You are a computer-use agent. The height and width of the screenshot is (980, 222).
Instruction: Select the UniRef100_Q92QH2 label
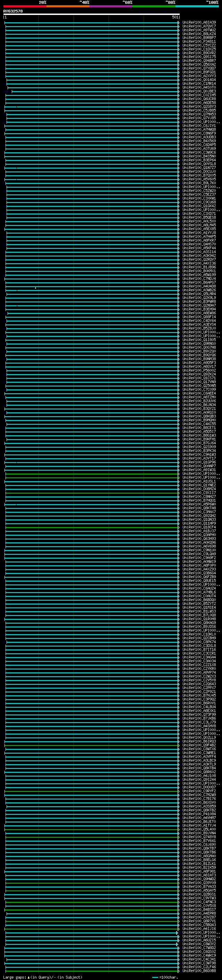[199, 516]
